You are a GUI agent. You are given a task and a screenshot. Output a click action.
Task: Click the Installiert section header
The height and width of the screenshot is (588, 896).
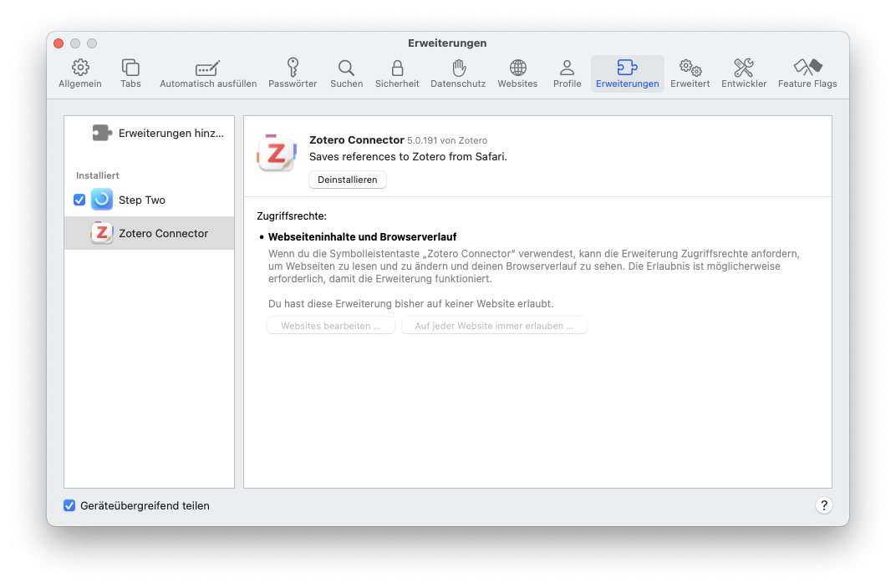click(x=98, y=175)
